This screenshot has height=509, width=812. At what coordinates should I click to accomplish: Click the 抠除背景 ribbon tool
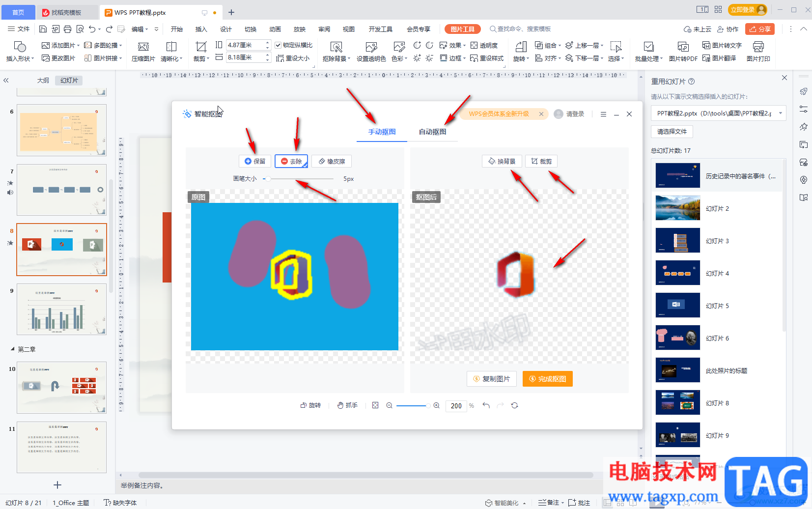[x=336, y=52]
